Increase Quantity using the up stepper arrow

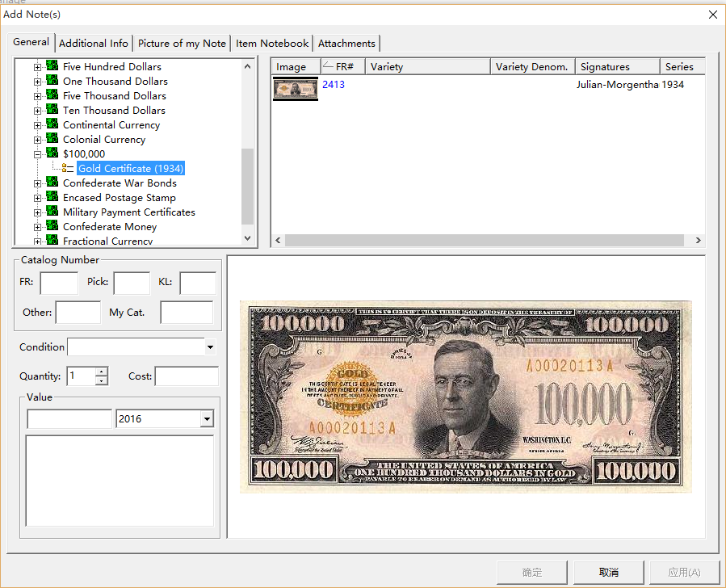click(102, 372)
